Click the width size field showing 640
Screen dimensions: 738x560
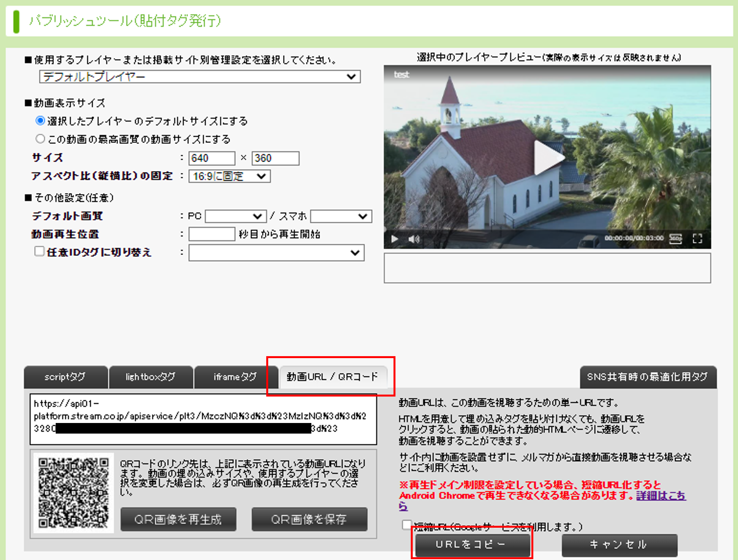212,158
